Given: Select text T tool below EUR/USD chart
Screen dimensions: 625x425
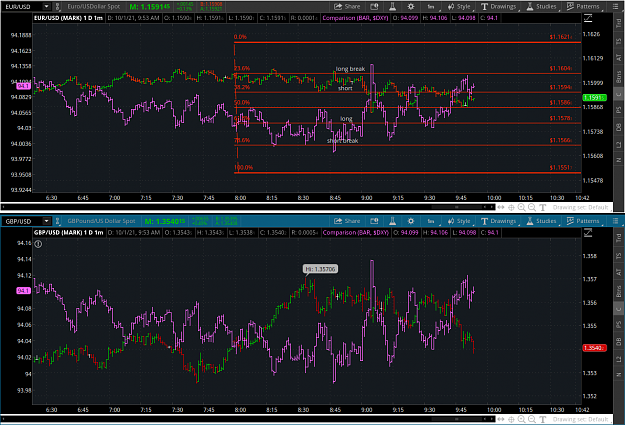Looking at the screenshot, I should point(542,207).
